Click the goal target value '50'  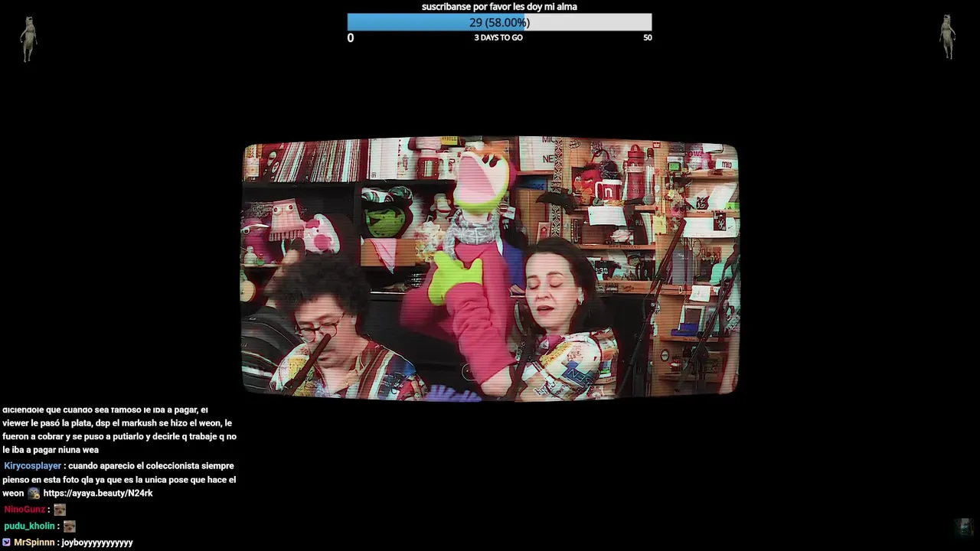point(648,37)
